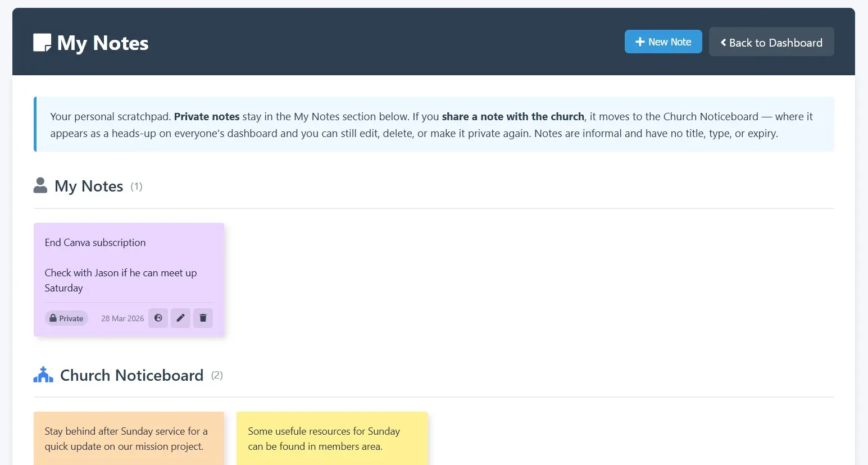The width and height of the screenshot is (868, 465).
Task: Click the Private lock badge
Action: (x=66, y=318)
